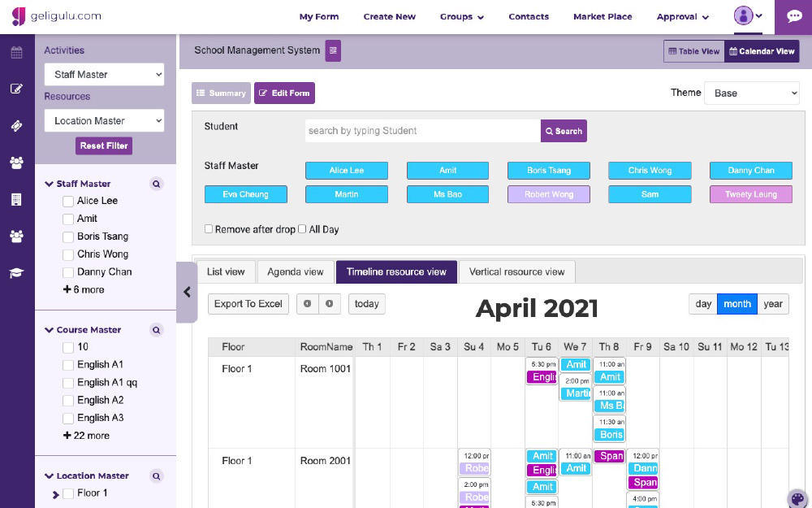Viewport: 812px width, 508px height.
Task: Switch calendar to day range
Action: pyautogui.click(x=702, y=304)
